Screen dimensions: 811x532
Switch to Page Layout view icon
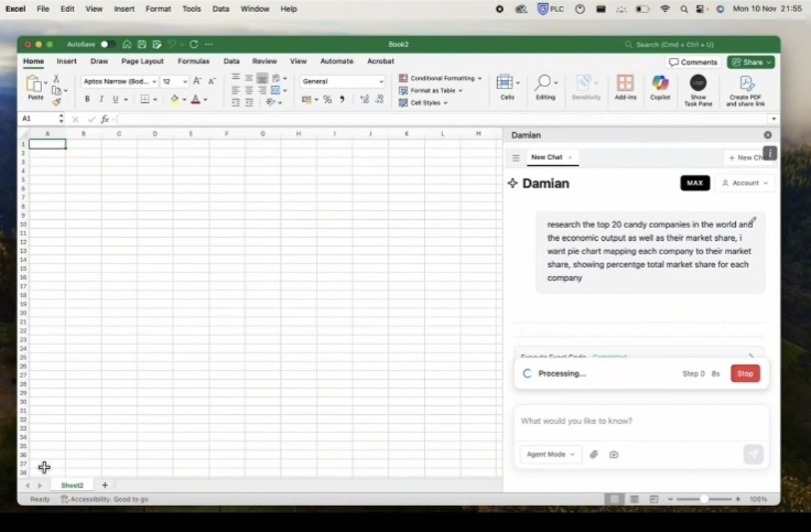click(634, 499)
